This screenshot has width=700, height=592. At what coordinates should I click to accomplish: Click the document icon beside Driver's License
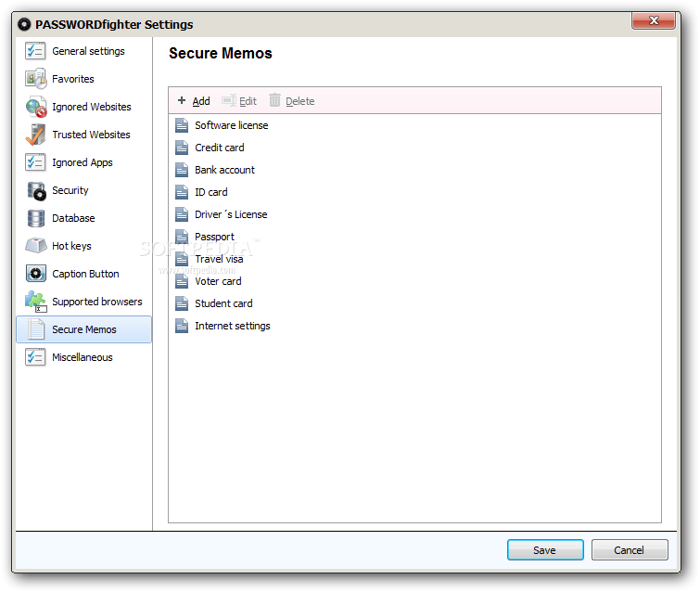coord(182,215)
